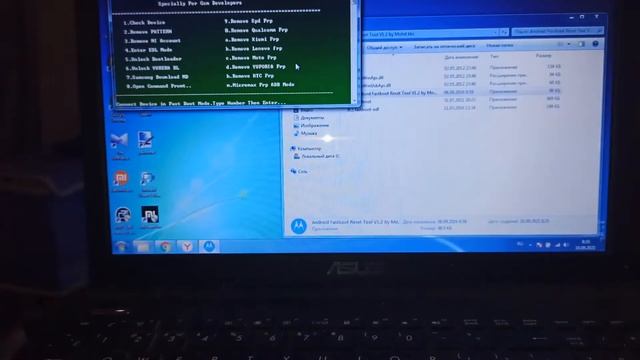Select Документы in the Explorer sidebar
Viewport: 640px width, 360px height.
coord(312,118)
